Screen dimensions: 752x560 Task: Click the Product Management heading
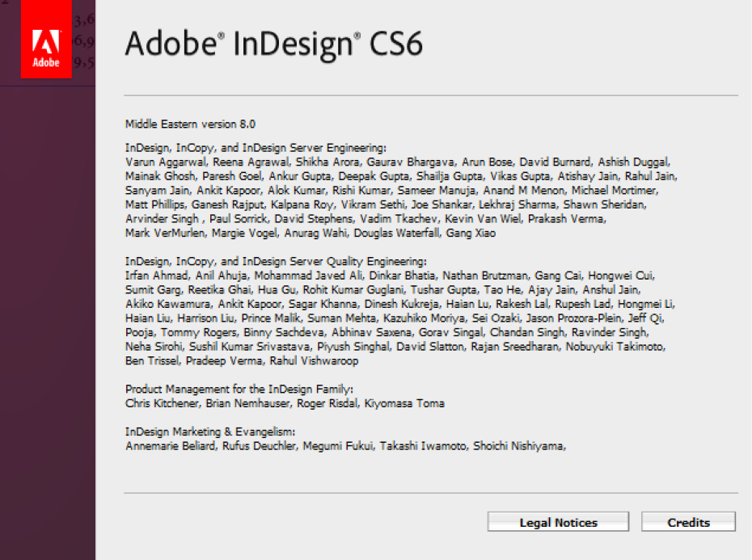pyautogui.click(x=239, y=389)
